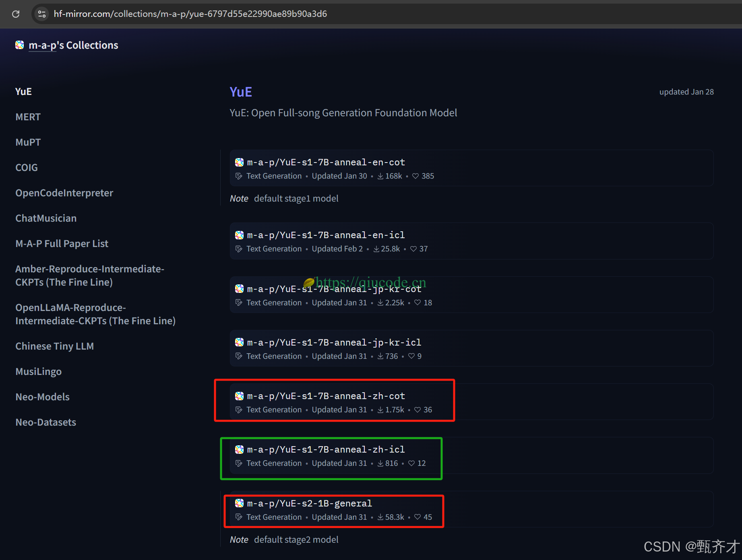This screenshot has width=742, height=560.
Task: Open YuE-s2-1B-general model card
Action: (471, 509)
